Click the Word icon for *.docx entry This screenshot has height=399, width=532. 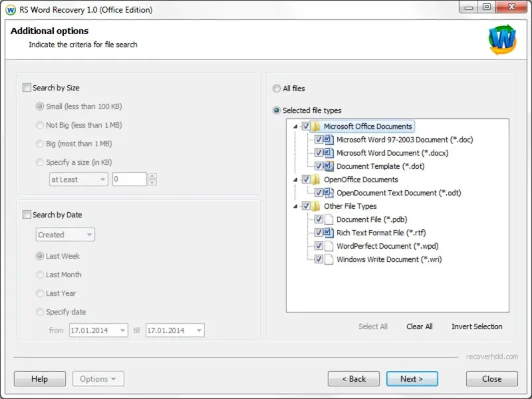329,153
